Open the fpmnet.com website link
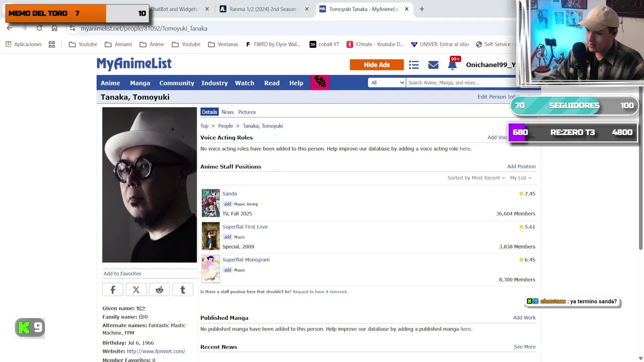The image size is (644, 362). 156,351
